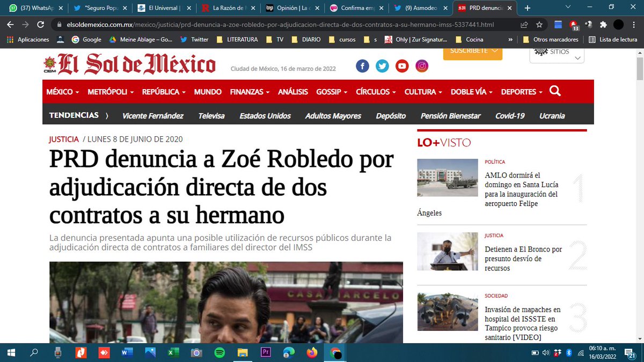This screenshot has height=362, width=644.
Task: Go back to the previous page
Action: tap(10, 25)
